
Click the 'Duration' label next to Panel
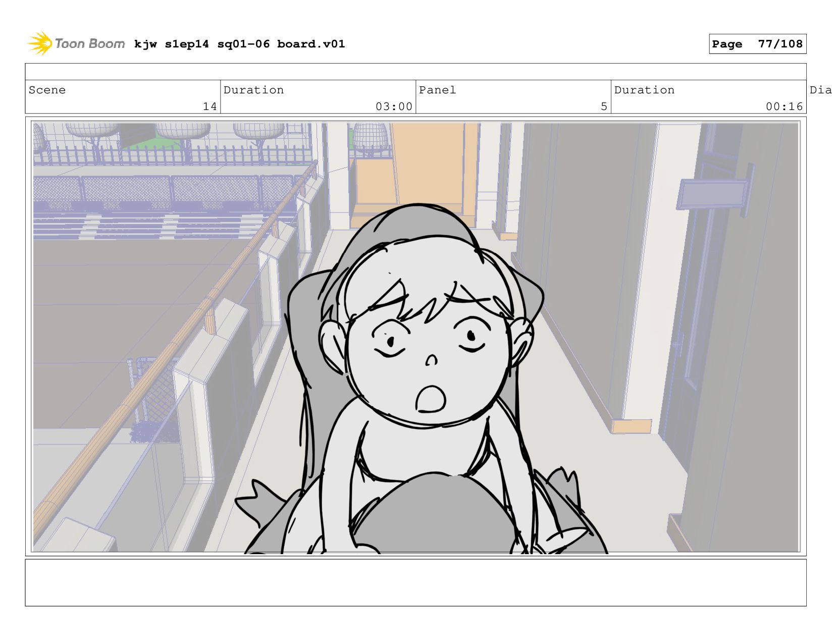644,90
